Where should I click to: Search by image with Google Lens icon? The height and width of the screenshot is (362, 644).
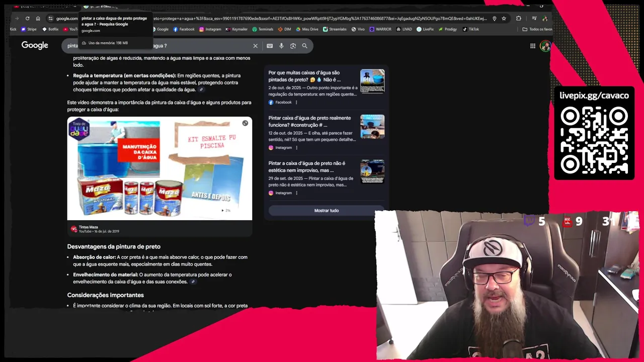293,46
